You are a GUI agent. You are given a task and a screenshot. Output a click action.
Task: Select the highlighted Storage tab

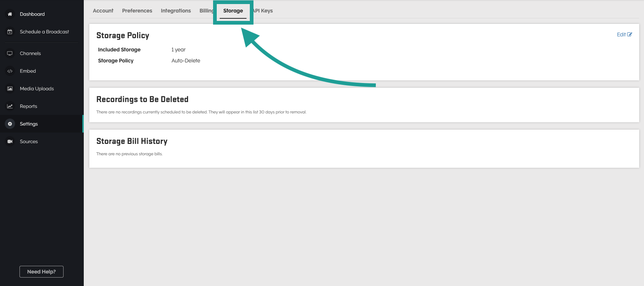click(x=233, y=11)
